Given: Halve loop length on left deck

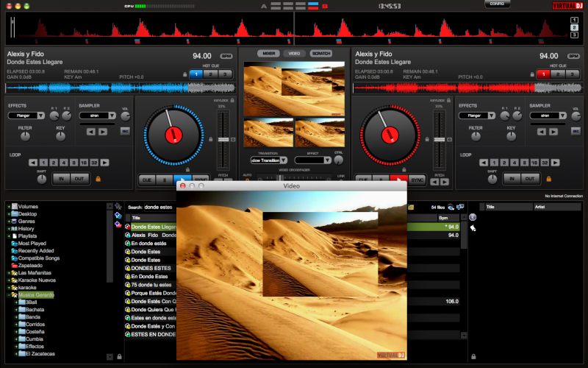Looking at the screenshot, I should pos(33,163).
